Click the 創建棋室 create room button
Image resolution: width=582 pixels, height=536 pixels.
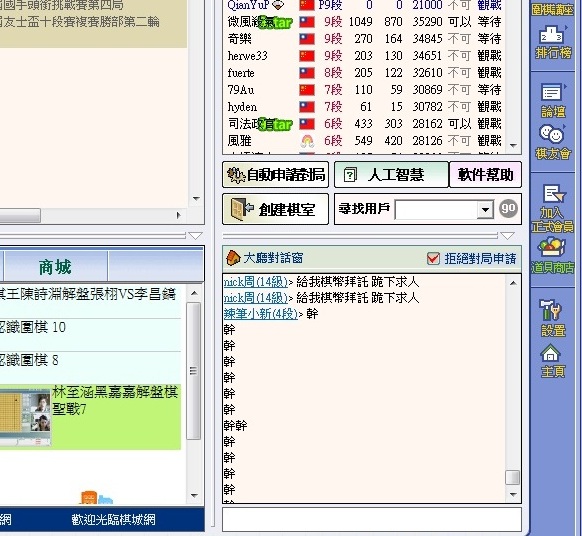pos(275,209)
